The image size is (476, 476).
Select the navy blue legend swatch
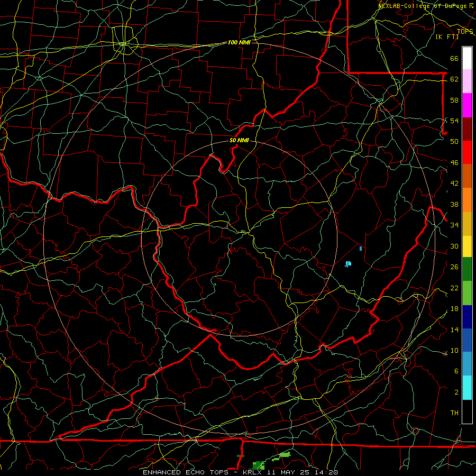click(467, 317)
